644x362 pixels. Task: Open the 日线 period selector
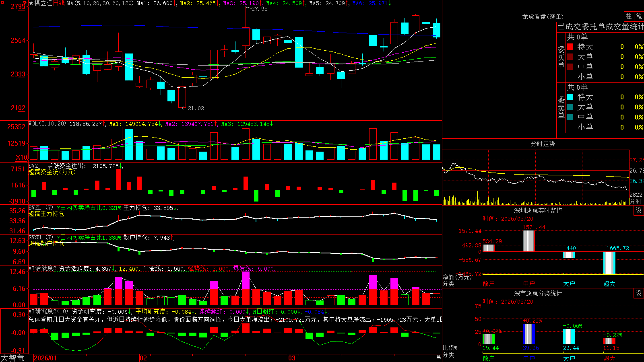click(x=59, y=3)
